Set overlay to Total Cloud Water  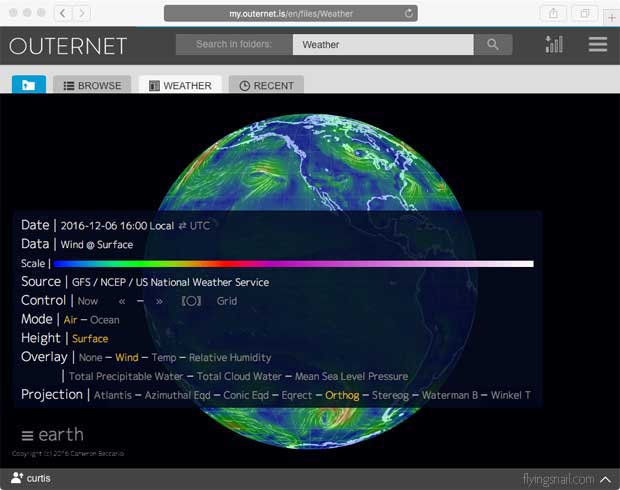click(x=240, y=376)
